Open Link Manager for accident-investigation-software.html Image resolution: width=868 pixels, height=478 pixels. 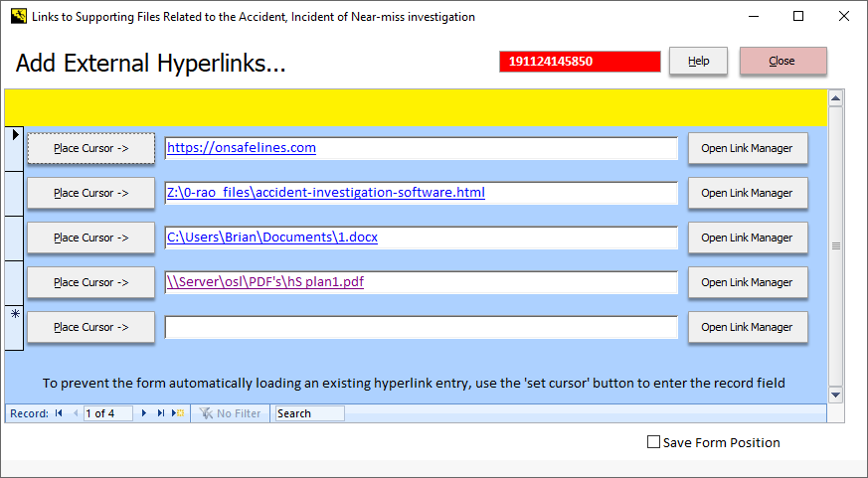tap(748, 193)
